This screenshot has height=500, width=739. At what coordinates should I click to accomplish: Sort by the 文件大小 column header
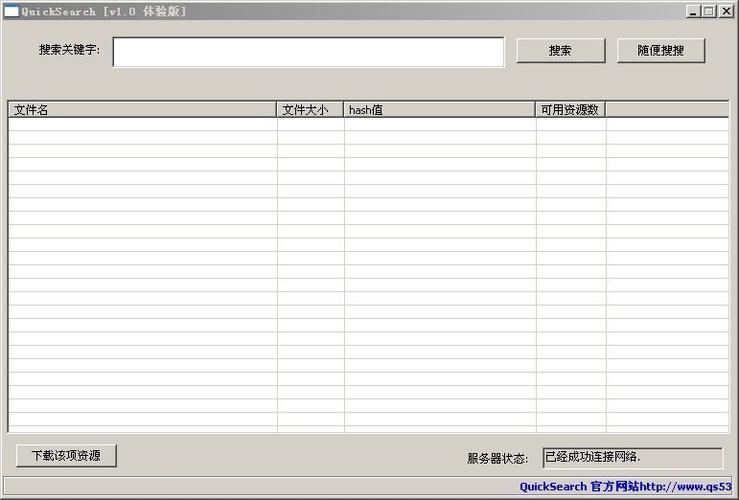pyautogui.click(x=310, y=110)
